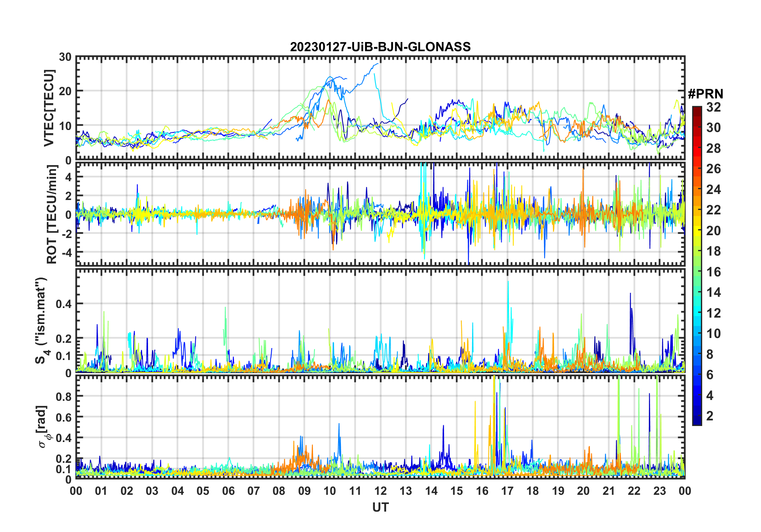Click the #PRN colorbar title
This screenshot has height=532, width=761.
[x=705, y=94]
